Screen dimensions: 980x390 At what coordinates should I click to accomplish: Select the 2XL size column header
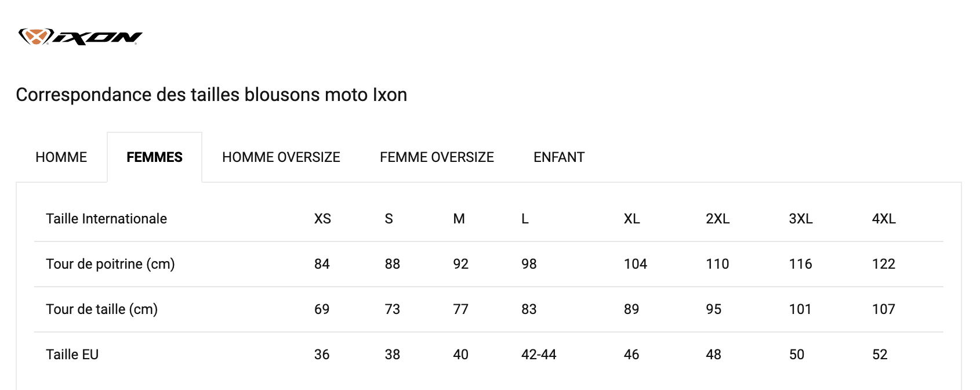point(717,219)
